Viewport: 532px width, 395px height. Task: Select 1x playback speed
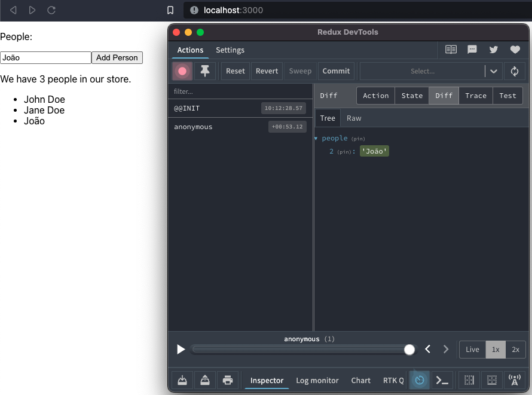pos(496,350)
